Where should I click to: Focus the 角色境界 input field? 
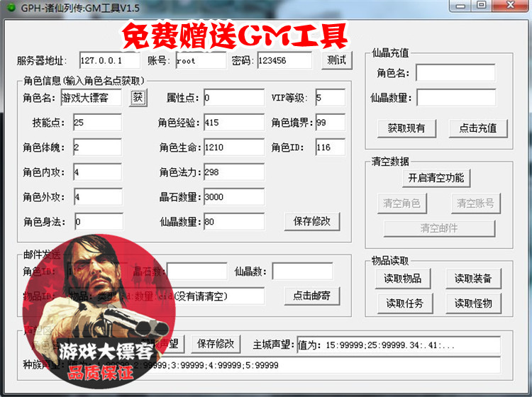click(x=330, y=123)
